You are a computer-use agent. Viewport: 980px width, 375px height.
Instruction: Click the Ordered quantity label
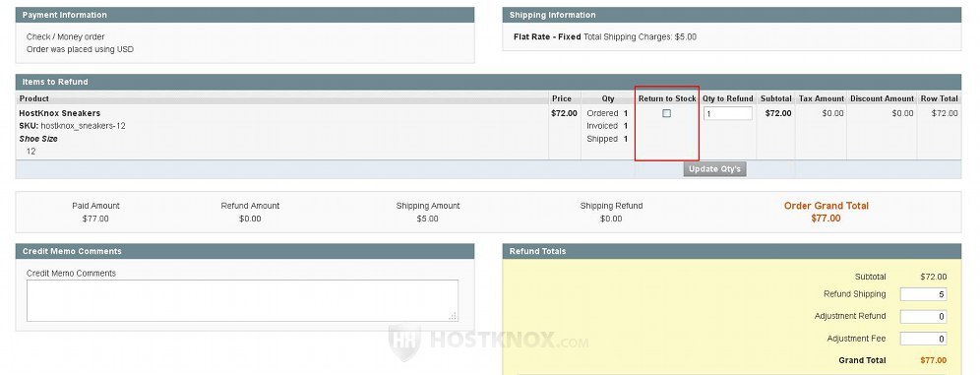(x=602, y=113)
